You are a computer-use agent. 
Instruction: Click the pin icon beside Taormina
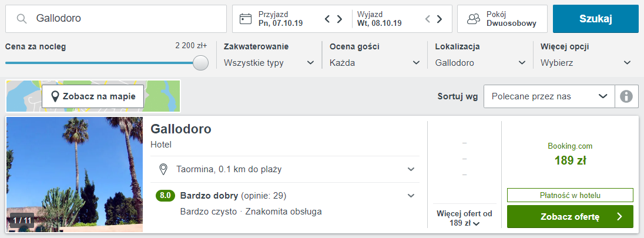(x=163, y=169)
